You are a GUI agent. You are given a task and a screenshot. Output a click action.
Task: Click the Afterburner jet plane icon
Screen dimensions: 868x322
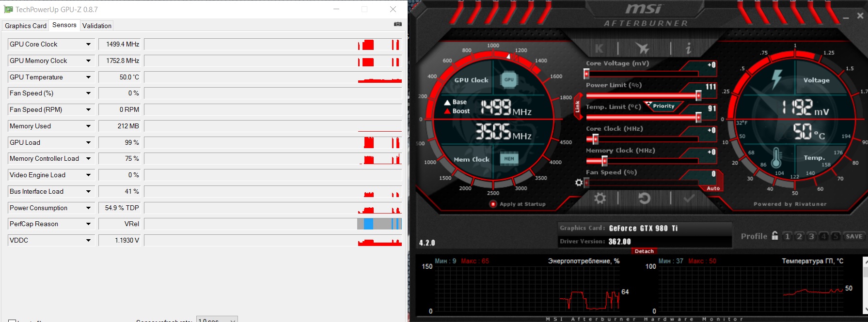643,48
